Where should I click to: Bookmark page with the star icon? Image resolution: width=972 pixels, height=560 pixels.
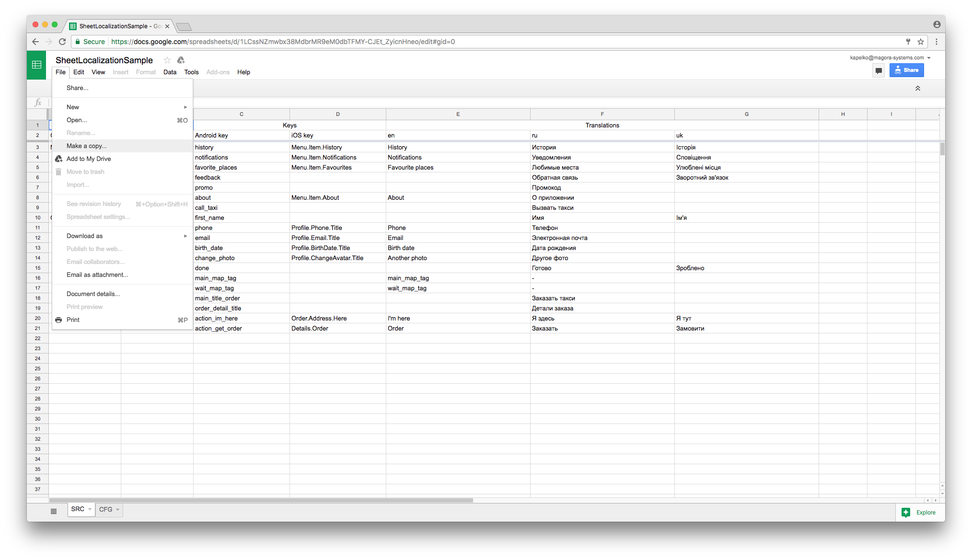tap(921, 42)
